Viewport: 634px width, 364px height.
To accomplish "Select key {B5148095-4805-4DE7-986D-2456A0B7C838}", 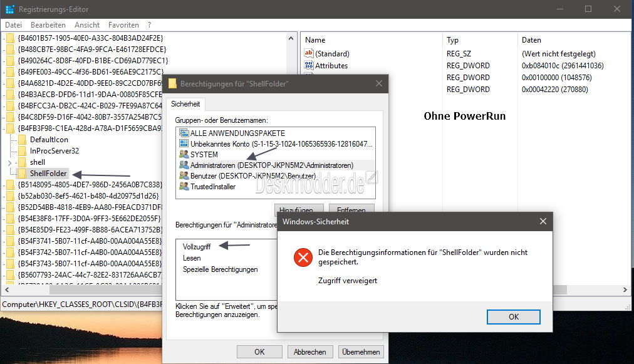I will [90, 184].
